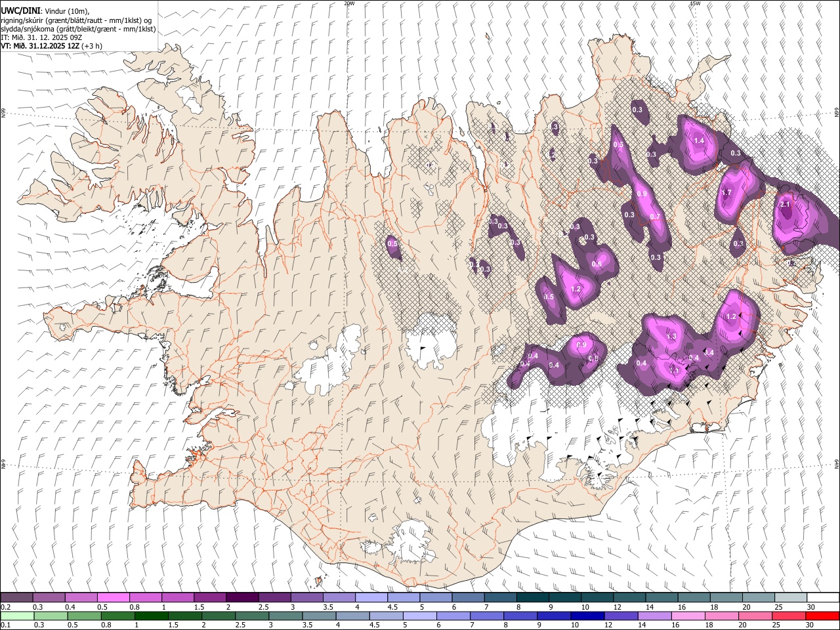
Task: Click the 0.1 label in the green legend row
Action: click(5, 625)
